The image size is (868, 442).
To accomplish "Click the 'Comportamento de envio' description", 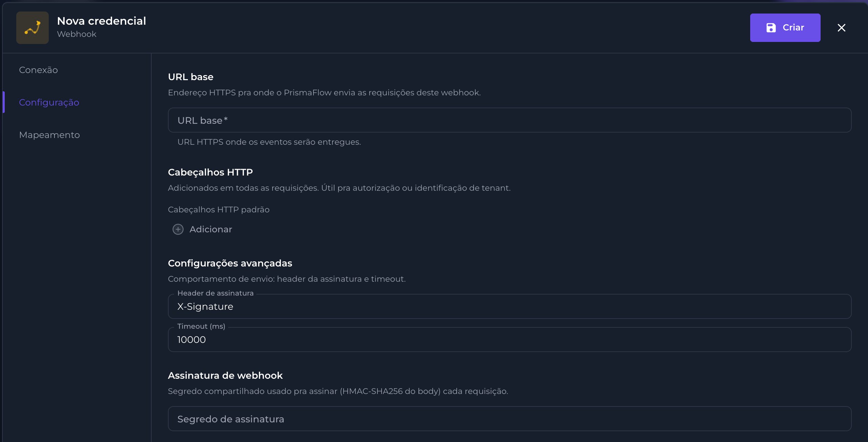I will (287, 279).
